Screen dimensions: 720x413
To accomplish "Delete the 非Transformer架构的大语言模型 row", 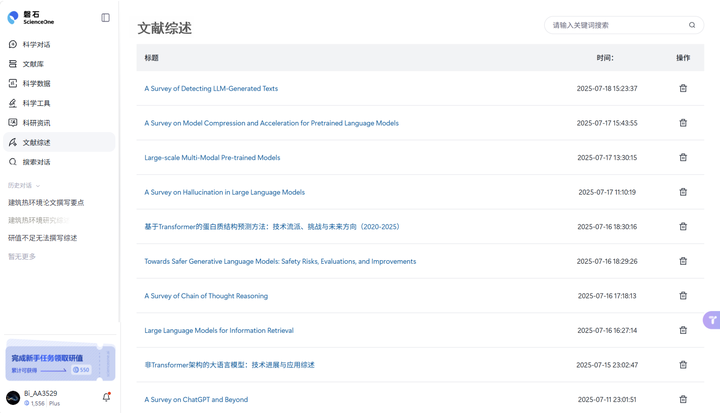I will coord(683,365).
